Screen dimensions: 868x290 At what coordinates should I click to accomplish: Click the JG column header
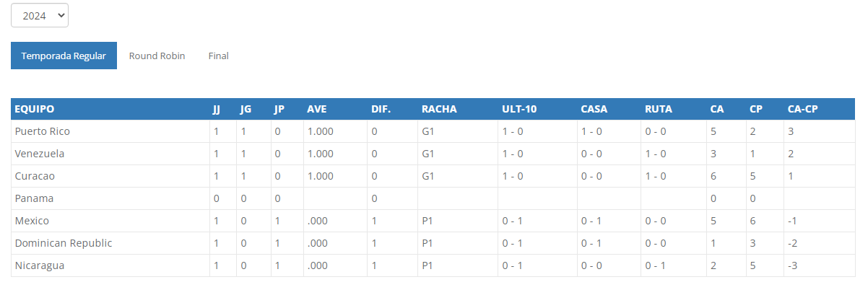246,109
